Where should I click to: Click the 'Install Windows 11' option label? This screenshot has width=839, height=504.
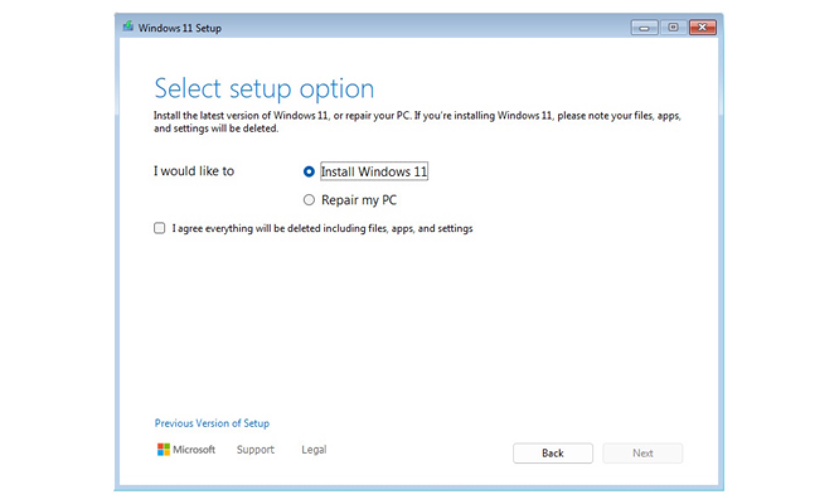(x=374, y=171)
